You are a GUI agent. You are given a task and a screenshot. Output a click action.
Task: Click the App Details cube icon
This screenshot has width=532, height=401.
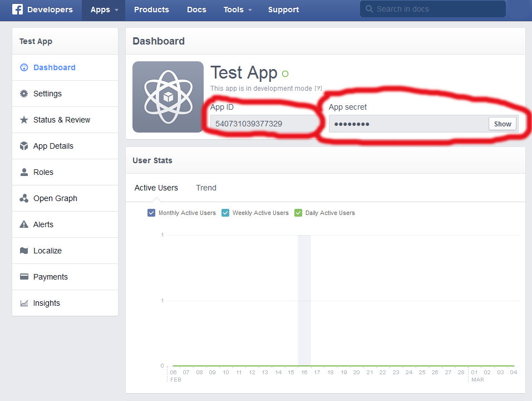click(24, 146)
